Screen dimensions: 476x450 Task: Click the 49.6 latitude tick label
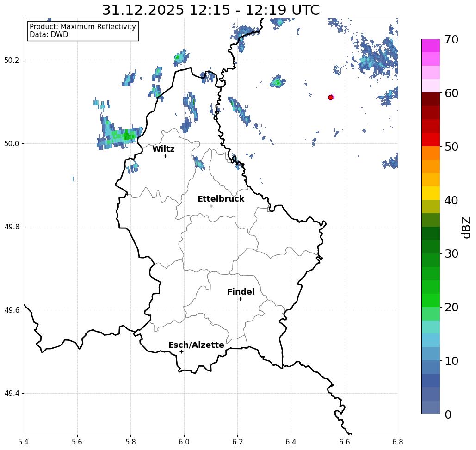tap(12, 310)
